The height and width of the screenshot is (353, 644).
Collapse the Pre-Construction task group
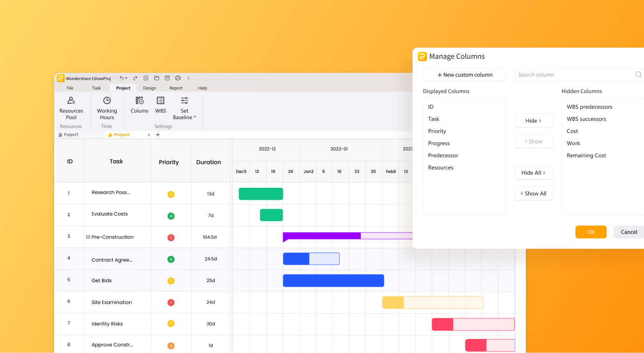88,237
